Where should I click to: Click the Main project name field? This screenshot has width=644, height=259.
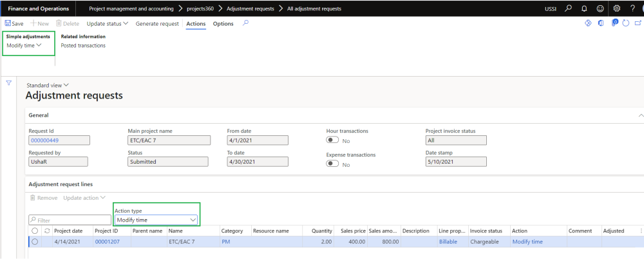point(169,140)
